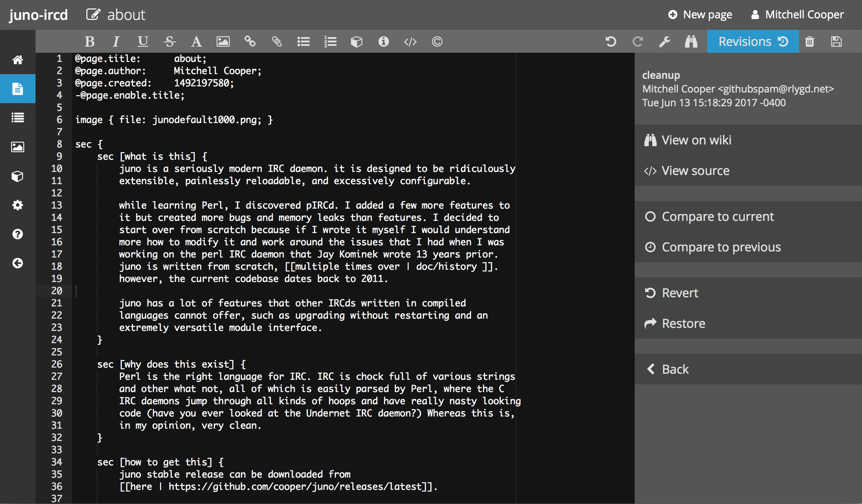Insert a bulleted list

303,41
